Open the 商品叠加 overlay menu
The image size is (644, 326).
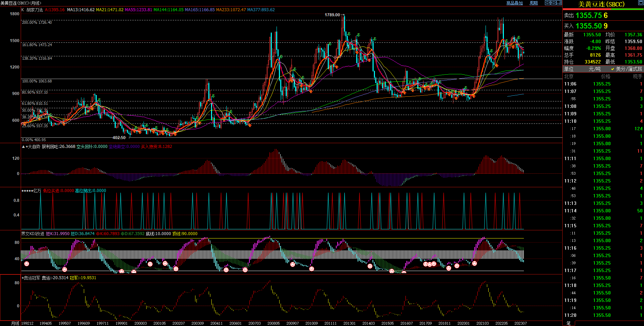tap(514, 3)
